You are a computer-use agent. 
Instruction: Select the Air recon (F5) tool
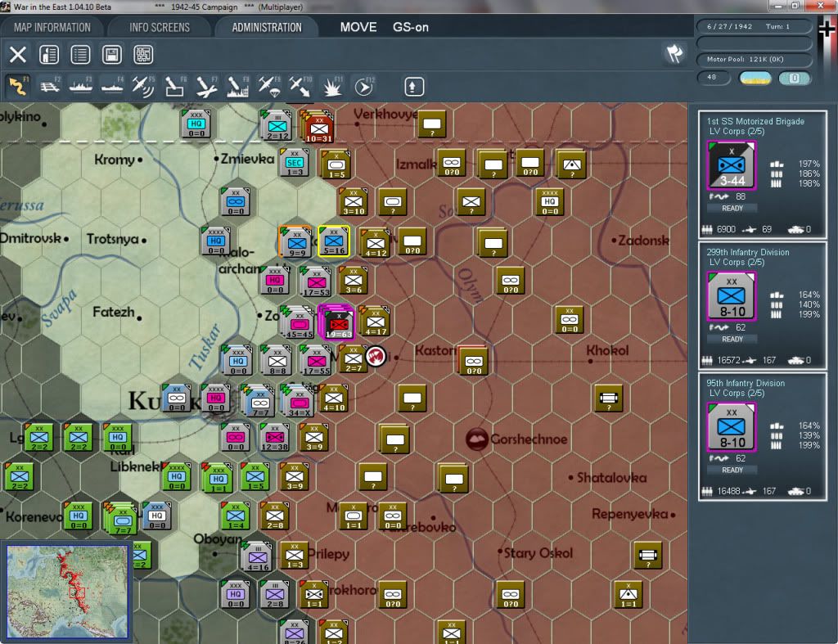pos(143,87)
